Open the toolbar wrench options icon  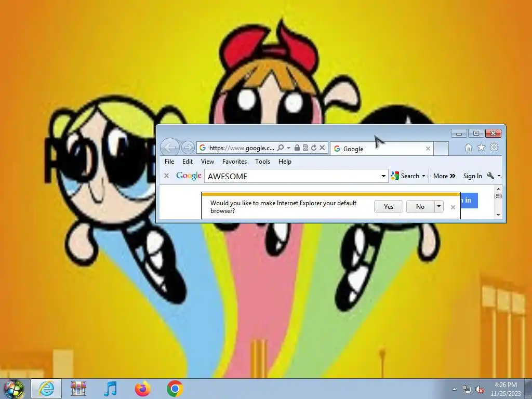coord(490,176)
